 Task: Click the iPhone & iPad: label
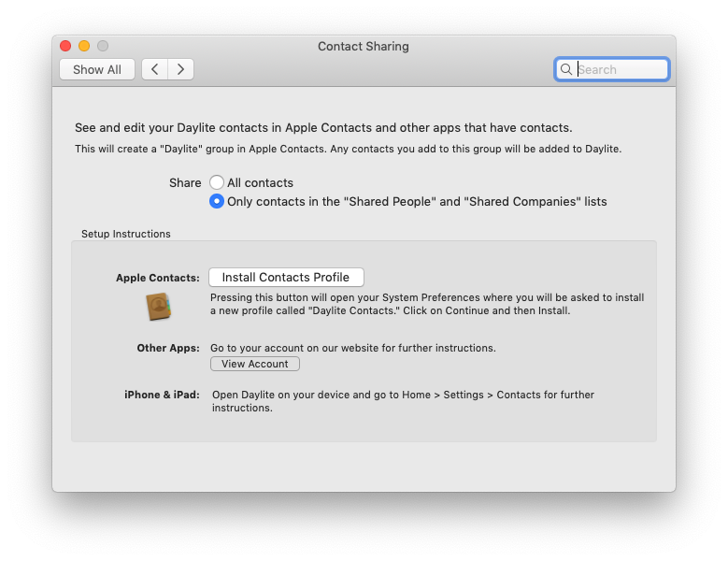click(x=162, y=395)
